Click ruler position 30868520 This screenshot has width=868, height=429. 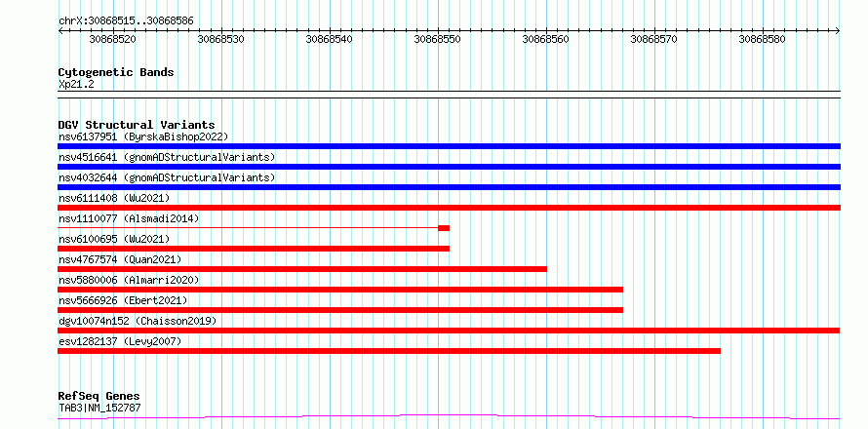click(113, 40)
